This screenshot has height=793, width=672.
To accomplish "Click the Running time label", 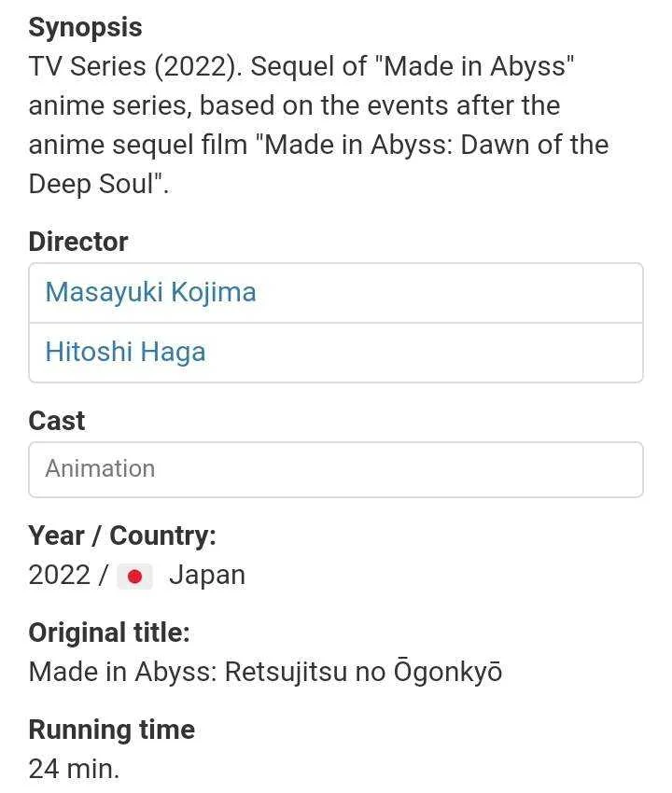I will tap(112, 730).
